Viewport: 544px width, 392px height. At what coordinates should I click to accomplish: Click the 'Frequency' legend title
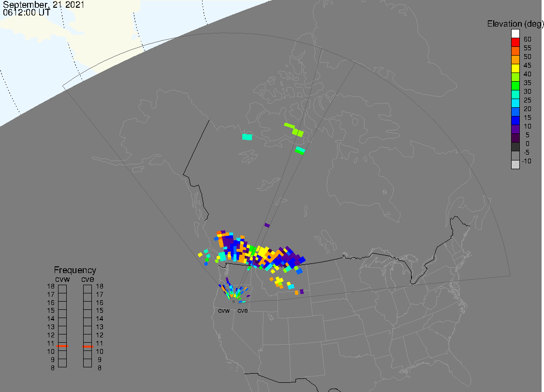pos(75,270)
